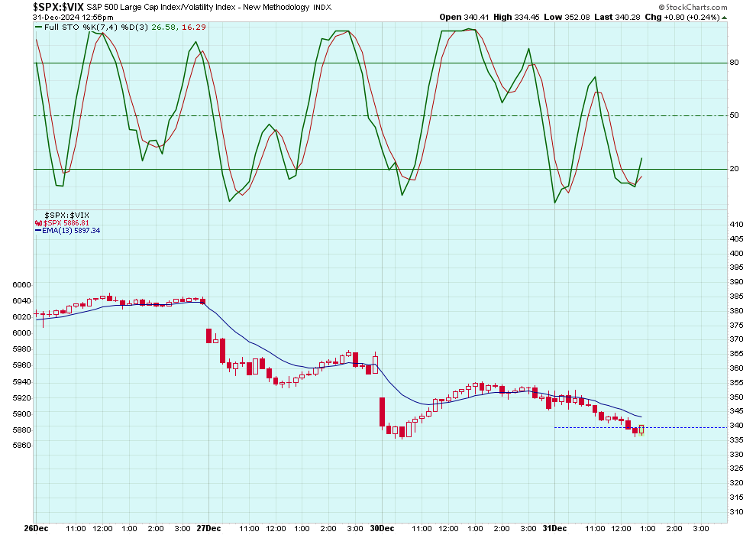Click the 345 right axis ratio label
The height and width of the screenshot is (535, 756).
pyautogui.click(x=736, y=411)
